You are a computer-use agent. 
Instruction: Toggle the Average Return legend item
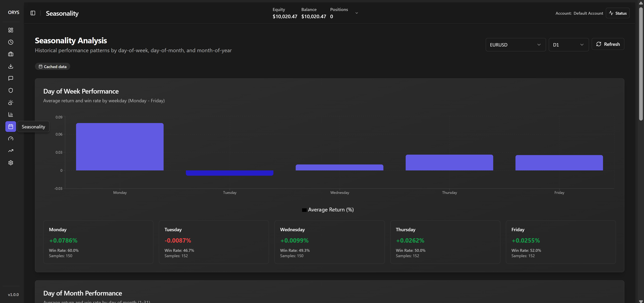[x=327, y=209]
